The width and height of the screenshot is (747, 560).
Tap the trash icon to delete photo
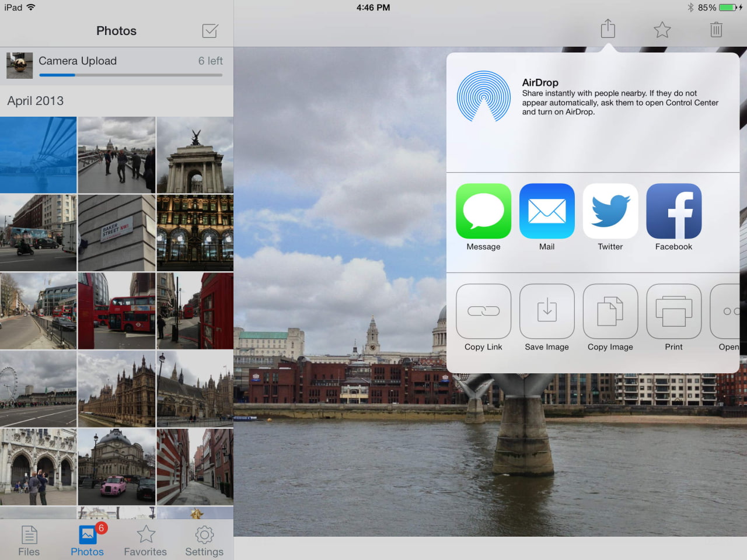[x=716, y=29]
